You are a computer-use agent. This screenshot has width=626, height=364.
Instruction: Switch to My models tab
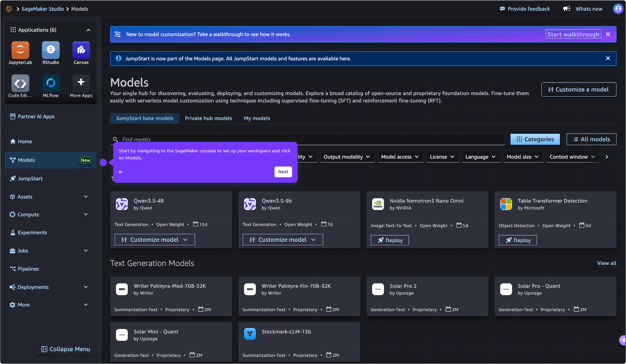click(x=257, y=118)
